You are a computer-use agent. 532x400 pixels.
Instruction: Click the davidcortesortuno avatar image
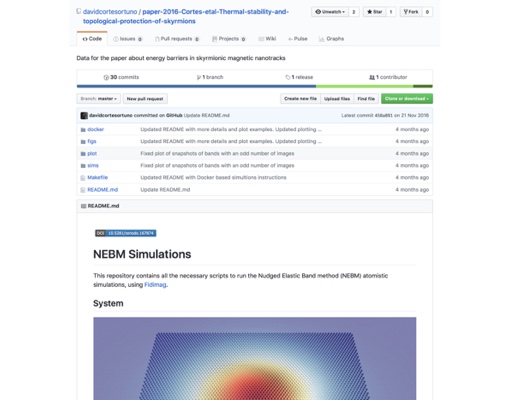(84, 116)
